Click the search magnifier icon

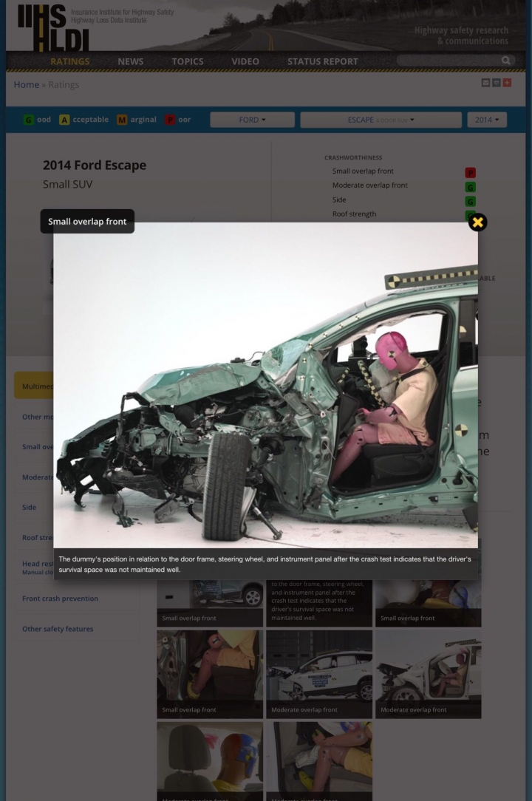click(505, 61)
